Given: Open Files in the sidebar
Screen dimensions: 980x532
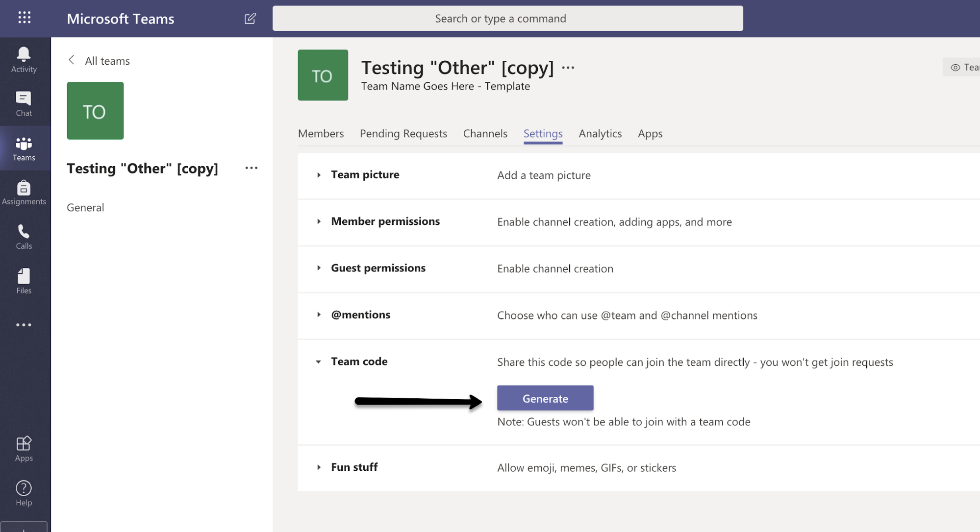Looking at the screenshot, I should (x=24, y=281).
